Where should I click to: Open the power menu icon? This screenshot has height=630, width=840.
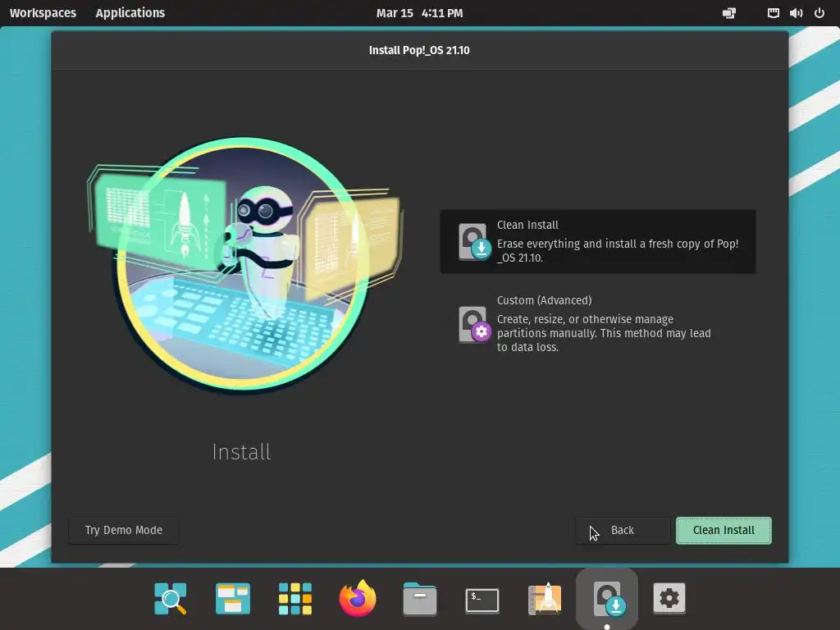(819, 13)
